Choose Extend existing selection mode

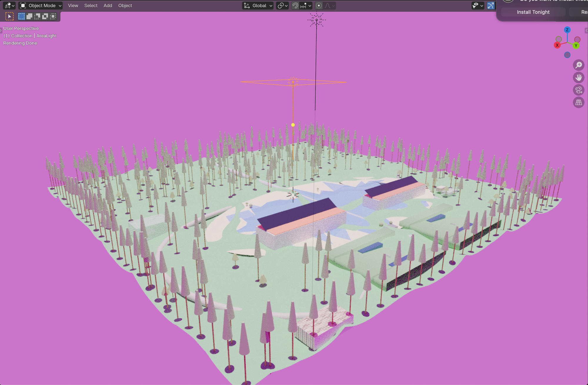click(29, 16)
